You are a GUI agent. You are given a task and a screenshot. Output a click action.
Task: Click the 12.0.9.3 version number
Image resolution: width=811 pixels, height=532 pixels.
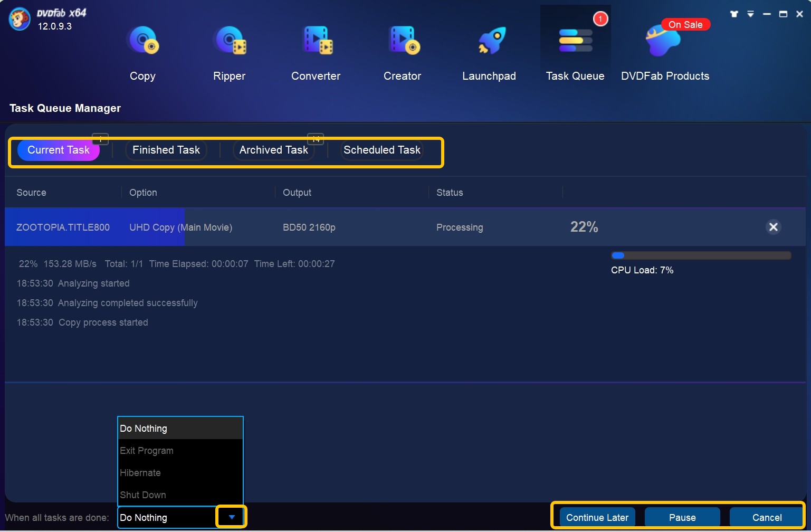pos(54,26)
